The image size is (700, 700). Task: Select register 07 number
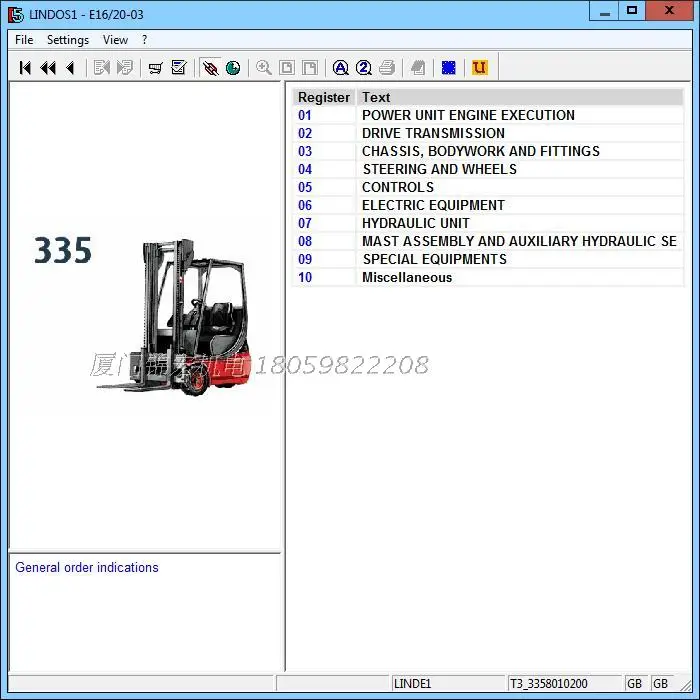pos(305,223)
